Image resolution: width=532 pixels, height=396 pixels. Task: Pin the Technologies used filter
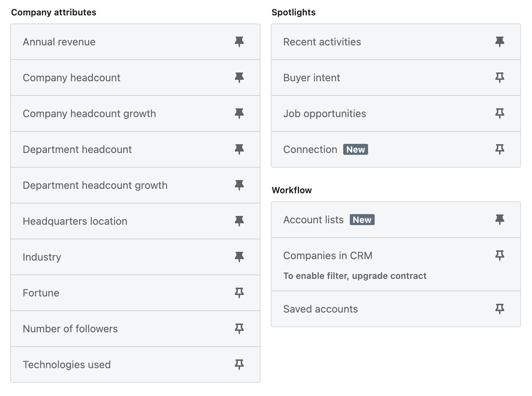click(x=239, y=365)
